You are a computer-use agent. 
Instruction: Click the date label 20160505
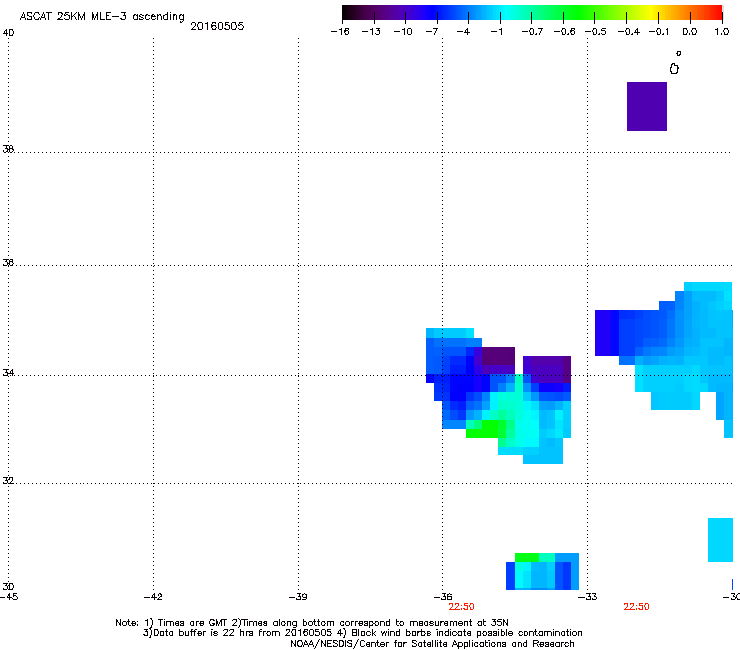point(217,26)
